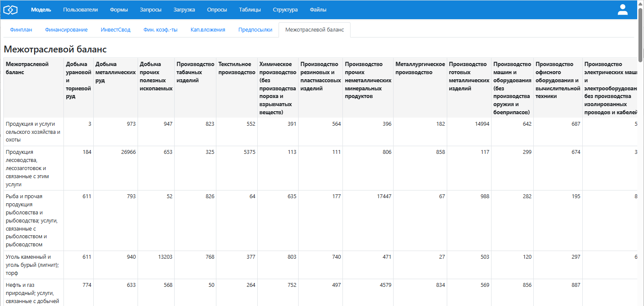Navigate to the Структура menu
Screen dimensions: 644x306
(x=285, y=10)
